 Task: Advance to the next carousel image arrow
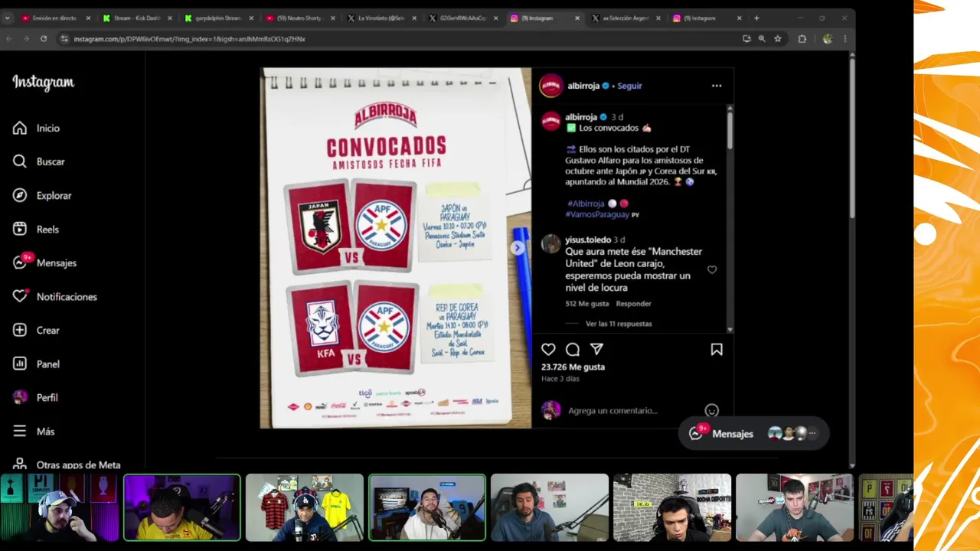pyautogui.click(x=518, y=248)
